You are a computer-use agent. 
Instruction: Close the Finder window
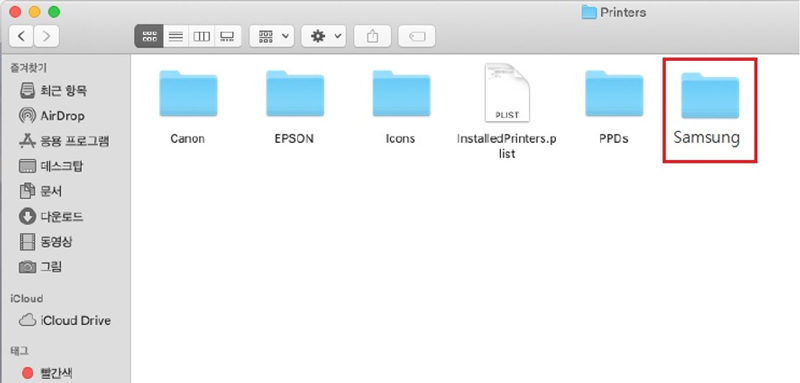point(15,12)
